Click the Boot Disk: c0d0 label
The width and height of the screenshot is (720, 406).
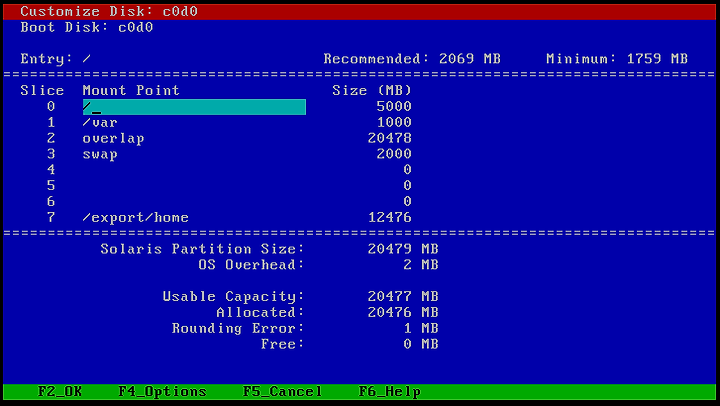(x=87, y=28)
